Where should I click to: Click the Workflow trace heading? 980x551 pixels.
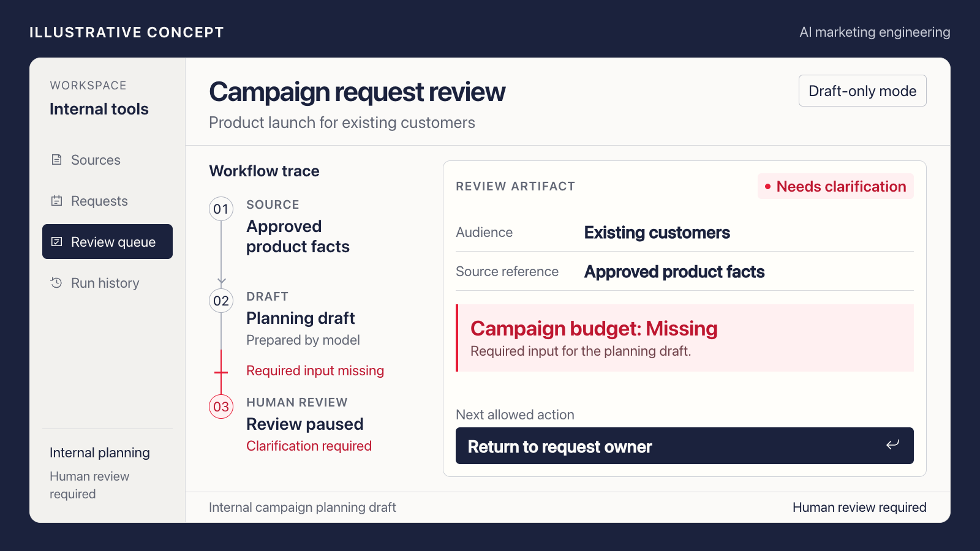[x=264, y=171]
